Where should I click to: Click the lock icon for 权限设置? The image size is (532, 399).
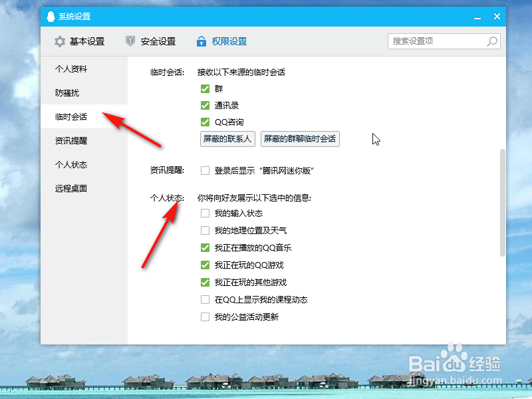point(201,41)
